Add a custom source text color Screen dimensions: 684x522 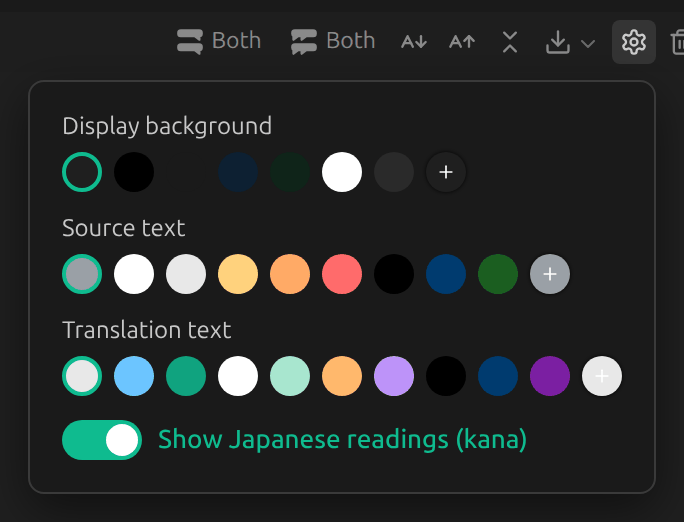(550, 274)
